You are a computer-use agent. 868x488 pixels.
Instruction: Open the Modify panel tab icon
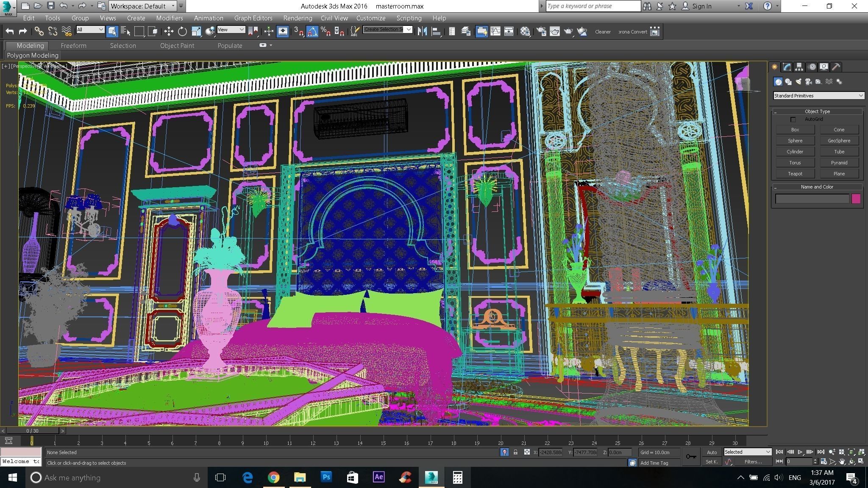[x=787, y=67]
